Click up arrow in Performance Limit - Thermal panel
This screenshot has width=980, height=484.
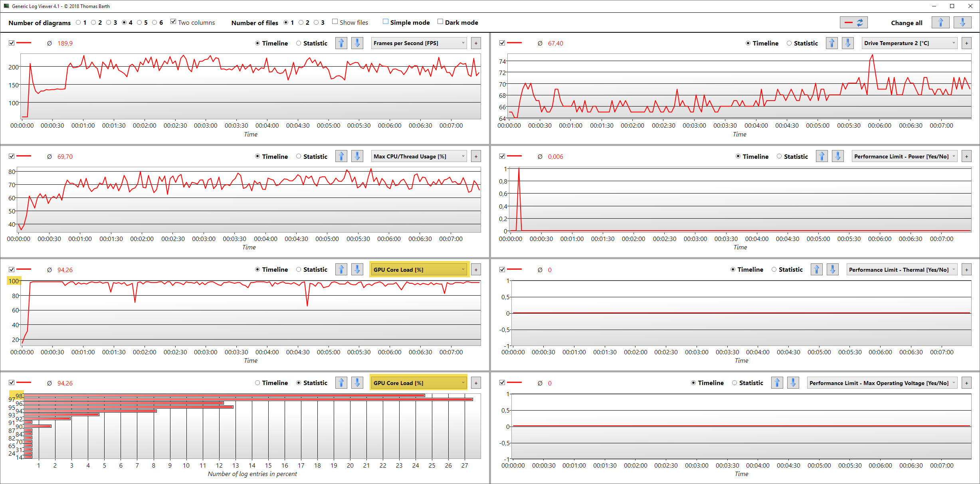click(x=816, y=270)
